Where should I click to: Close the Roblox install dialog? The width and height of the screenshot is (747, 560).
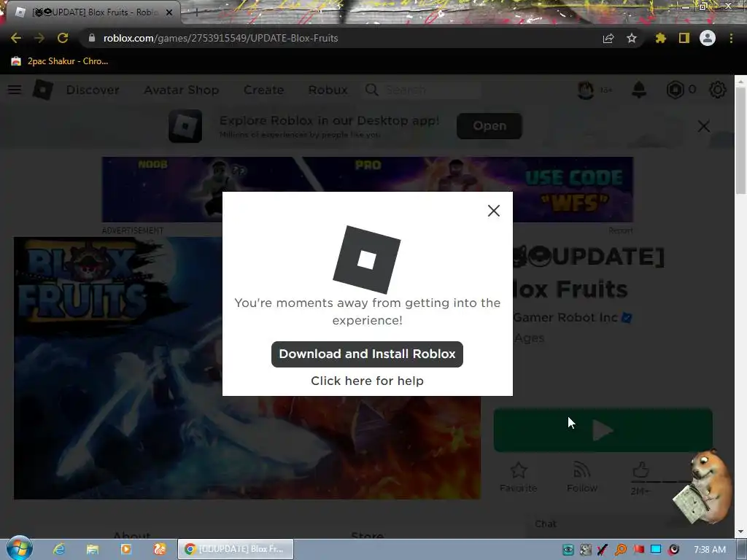(x=494, y=211)
